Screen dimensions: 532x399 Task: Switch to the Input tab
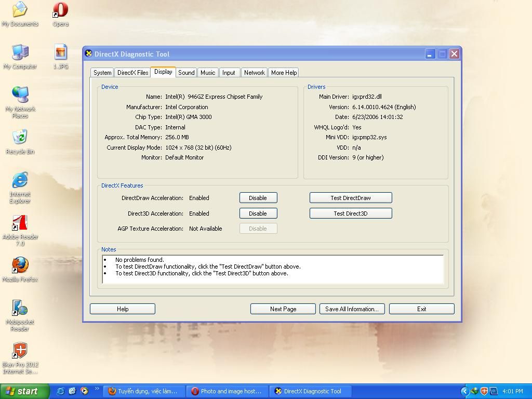(x=229, y=73)
